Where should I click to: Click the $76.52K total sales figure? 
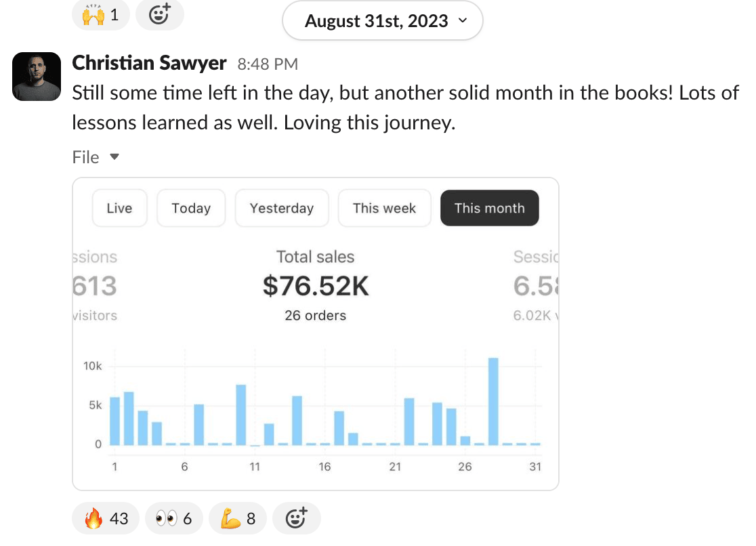[316, 287]
